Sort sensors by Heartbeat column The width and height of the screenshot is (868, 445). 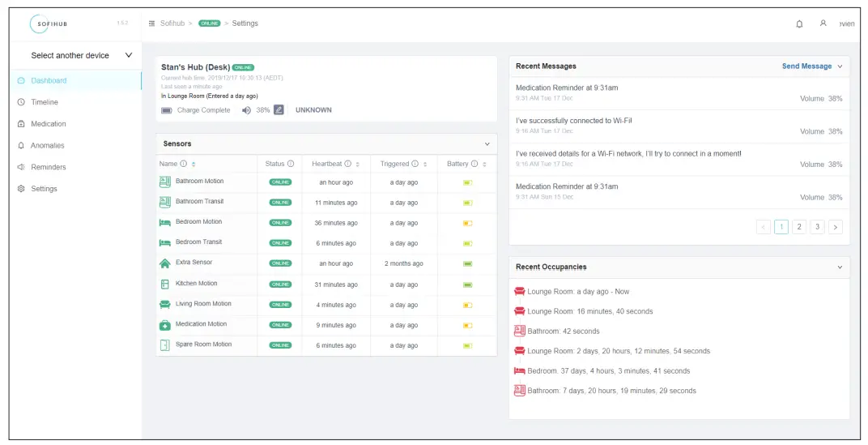[358, 164]
